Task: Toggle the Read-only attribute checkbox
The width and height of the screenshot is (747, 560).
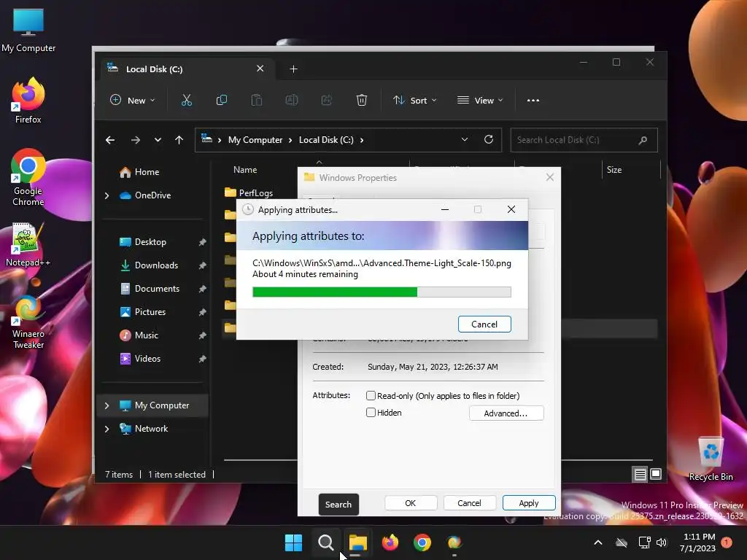Action: [x=371, y=395]
